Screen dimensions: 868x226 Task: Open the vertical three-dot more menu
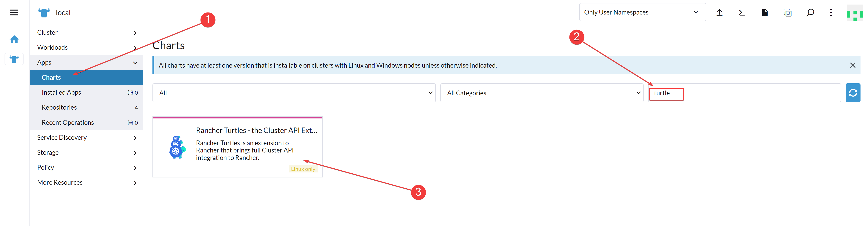pos(831,12)
